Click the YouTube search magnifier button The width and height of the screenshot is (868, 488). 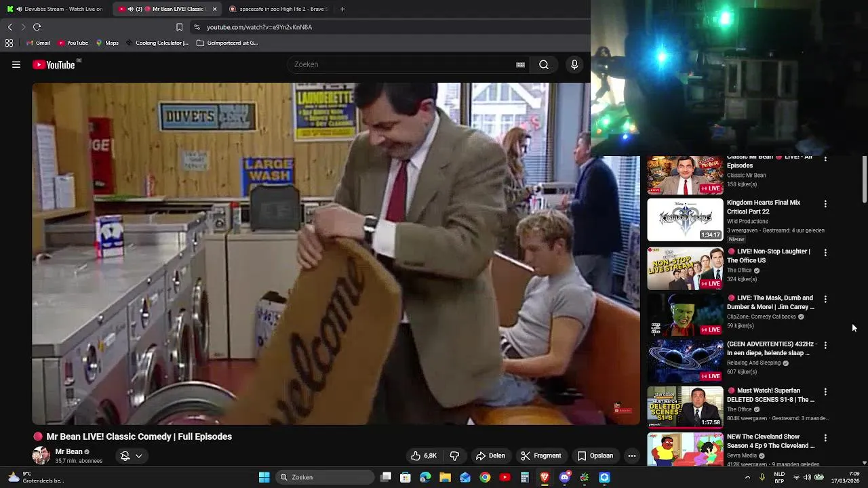(544, 64)
